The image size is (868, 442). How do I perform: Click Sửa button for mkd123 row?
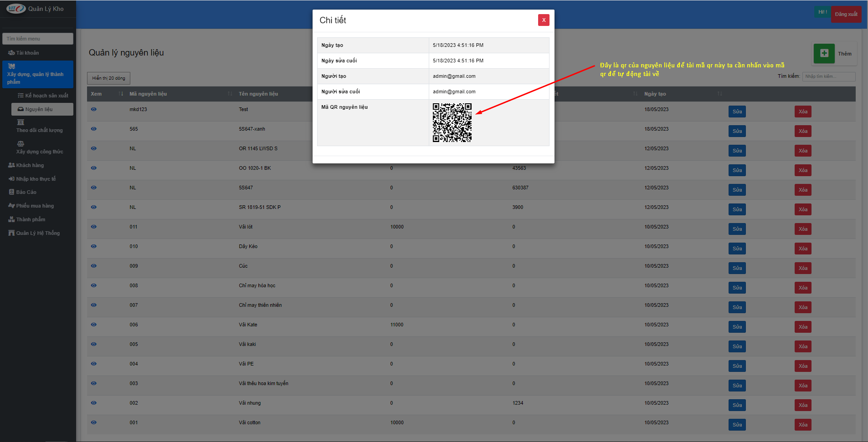737,112
